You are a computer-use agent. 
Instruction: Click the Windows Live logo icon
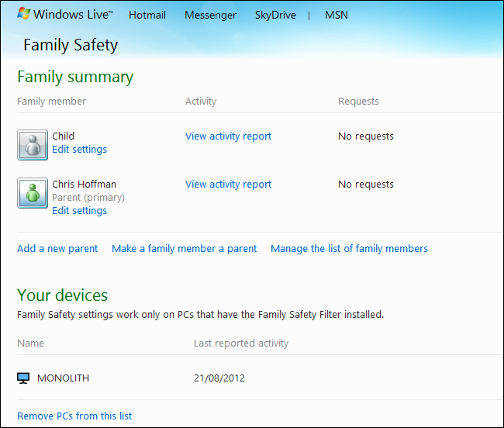pyautogui.click(x=24, y=14)
